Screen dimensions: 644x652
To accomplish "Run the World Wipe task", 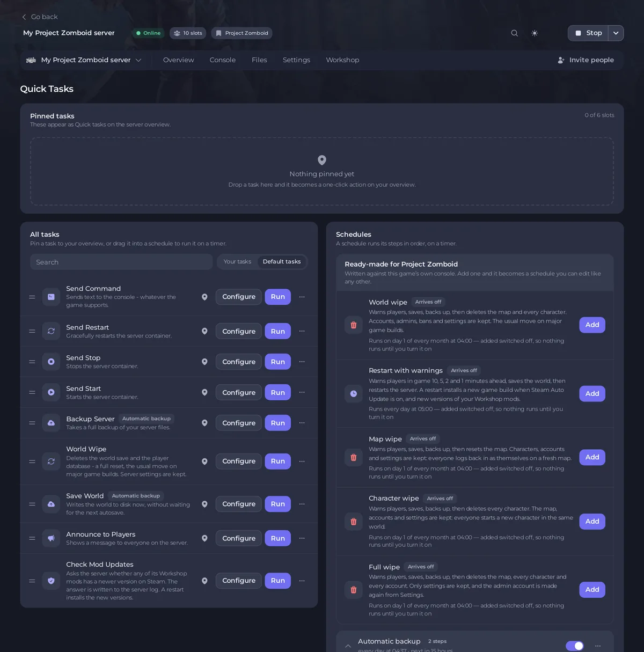I will click(x=278, y=461).
